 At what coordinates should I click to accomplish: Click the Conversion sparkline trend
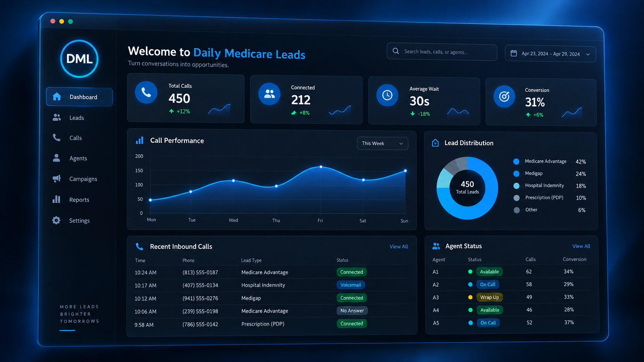[x=572, y=112]
